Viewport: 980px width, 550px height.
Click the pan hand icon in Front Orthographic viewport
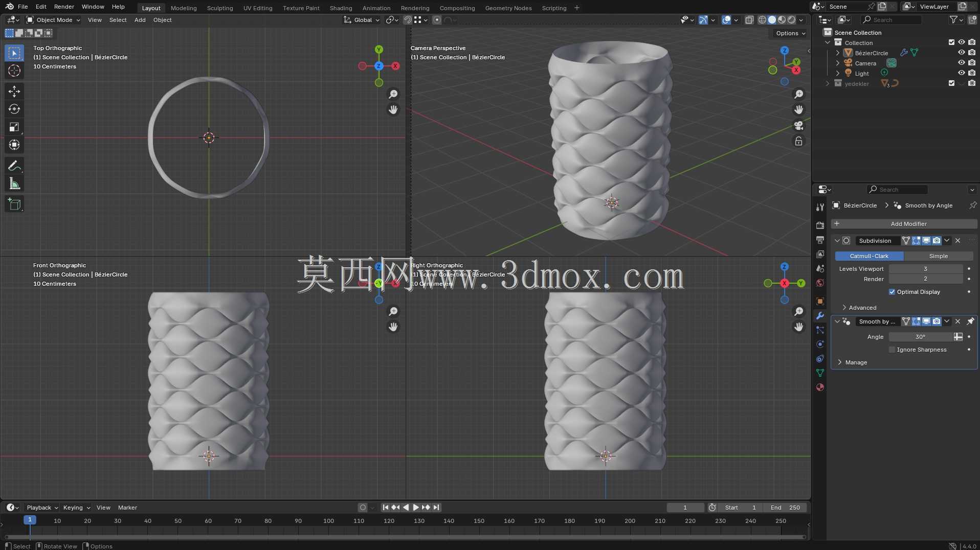pyautogui.click(x=393, y=327)
